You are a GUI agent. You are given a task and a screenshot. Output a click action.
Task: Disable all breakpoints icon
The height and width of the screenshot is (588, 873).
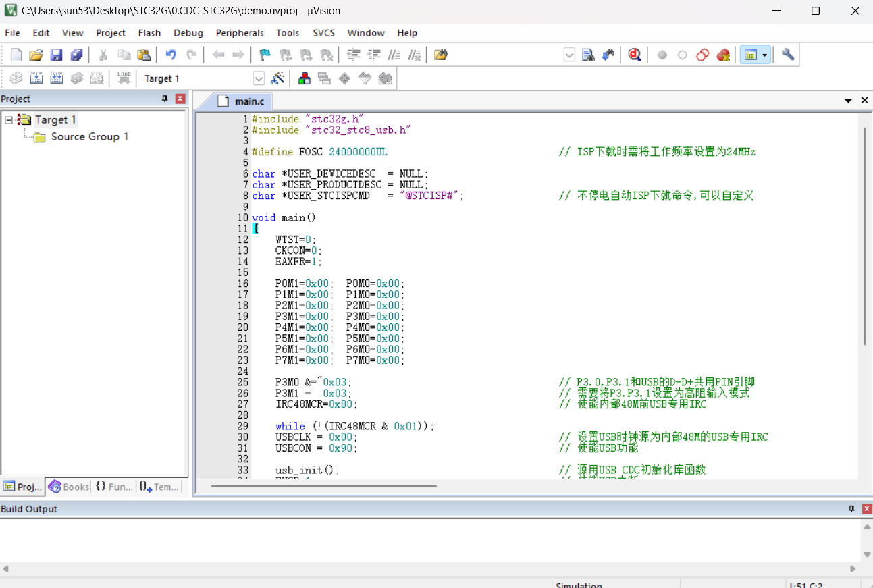[702, 55]
